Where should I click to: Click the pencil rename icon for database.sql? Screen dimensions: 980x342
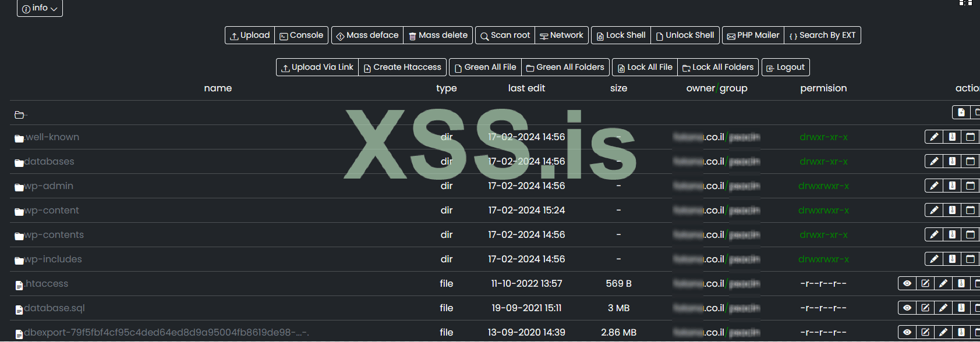pyautogui.click(x=943, y=308)
